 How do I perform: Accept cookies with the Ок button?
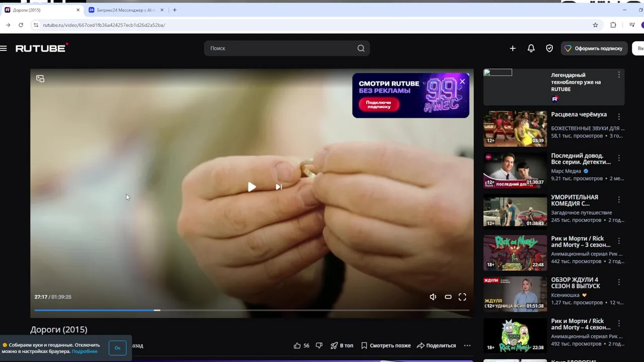click(x=117, y=348)
